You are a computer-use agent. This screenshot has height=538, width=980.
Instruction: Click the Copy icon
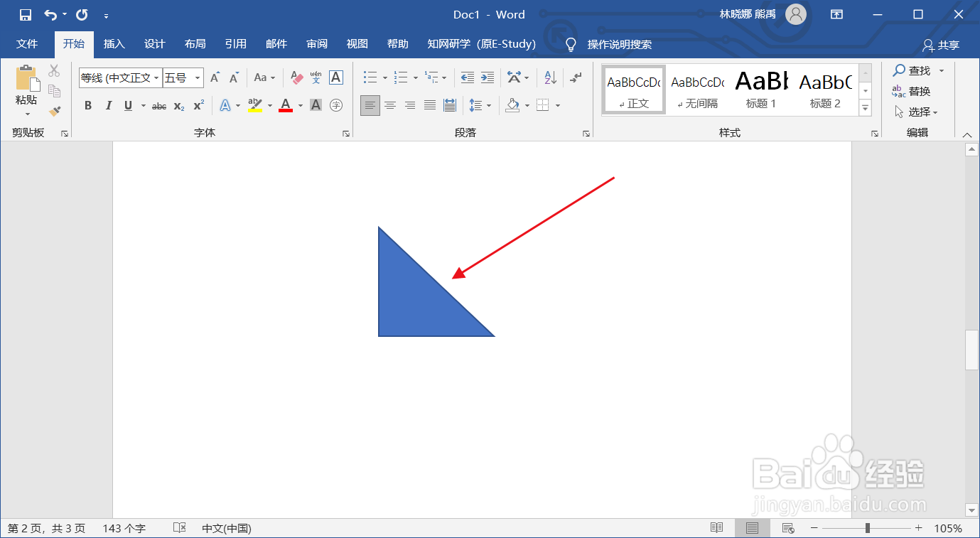click(x=54, y=90)
